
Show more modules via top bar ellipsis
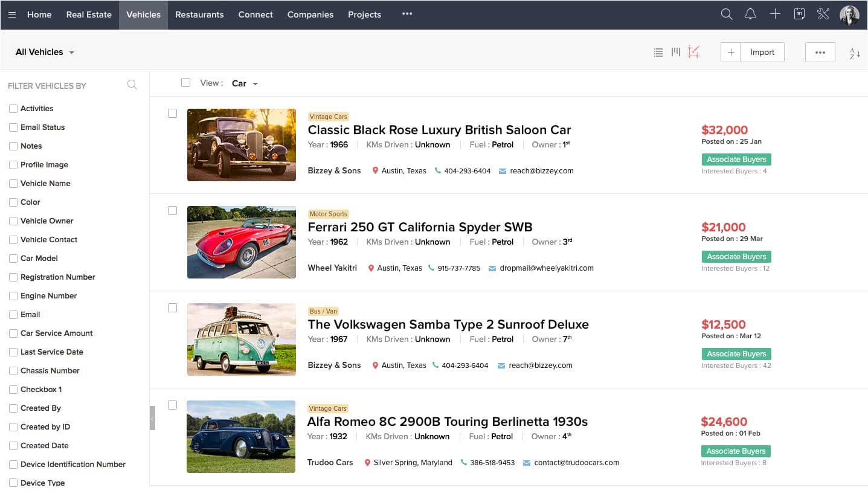coord(407,14)
